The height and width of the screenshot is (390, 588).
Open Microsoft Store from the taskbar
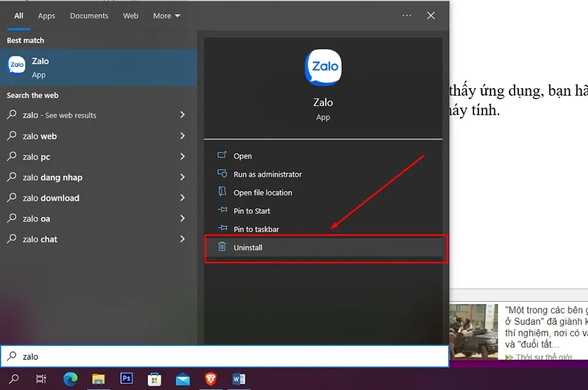154,379
